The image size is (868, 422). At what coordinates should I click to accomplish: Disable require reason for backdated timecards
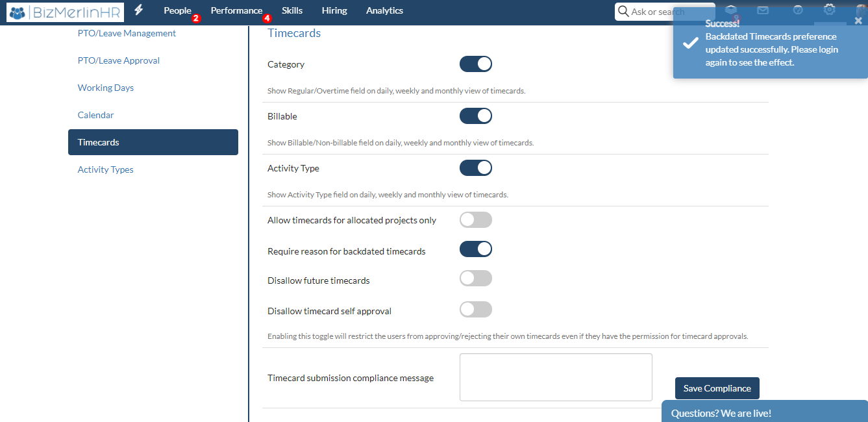coord(476,249)
